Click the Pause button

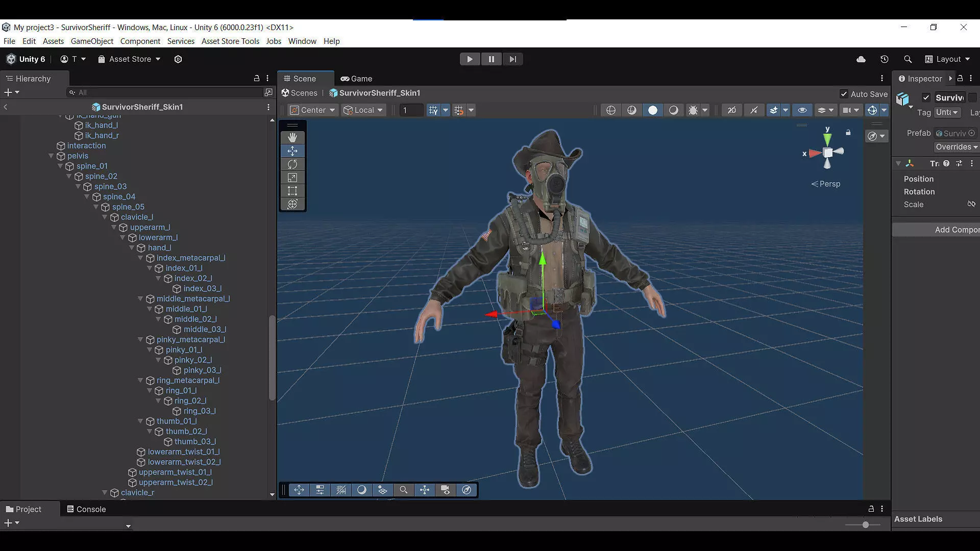(491, 59)
